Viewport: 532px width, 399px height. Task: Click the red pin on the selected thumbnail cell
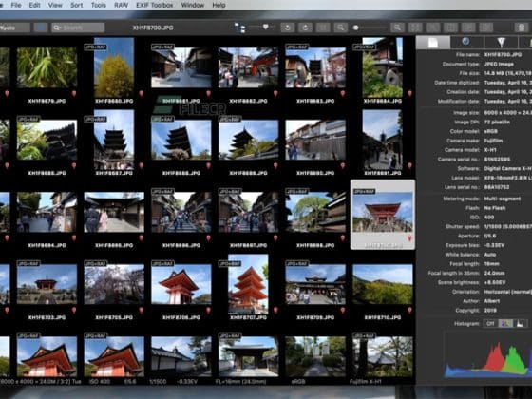pos(409,238)
